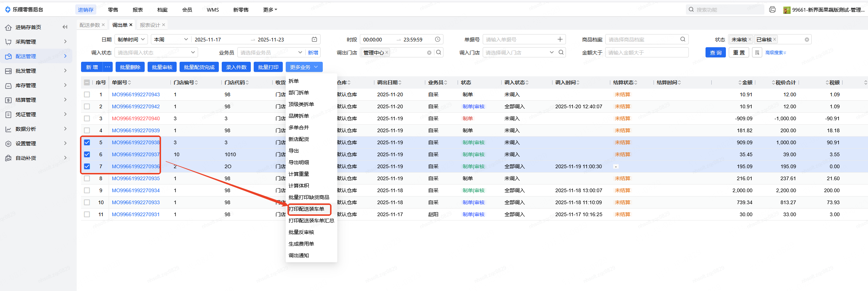Image resolution: width=868 pixels, height=291 pixels.
Task: Click the clock icon in time range field
Action: pyautogui.click(x=438, y=39)
